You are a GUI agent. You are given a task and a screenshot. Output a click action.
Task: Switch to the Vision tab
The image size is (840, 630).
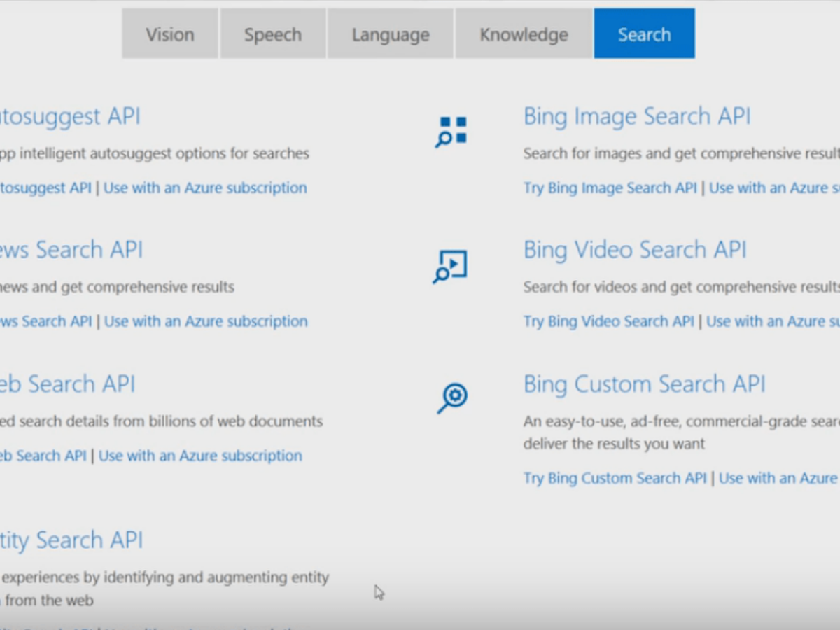[x=170, y=34]
